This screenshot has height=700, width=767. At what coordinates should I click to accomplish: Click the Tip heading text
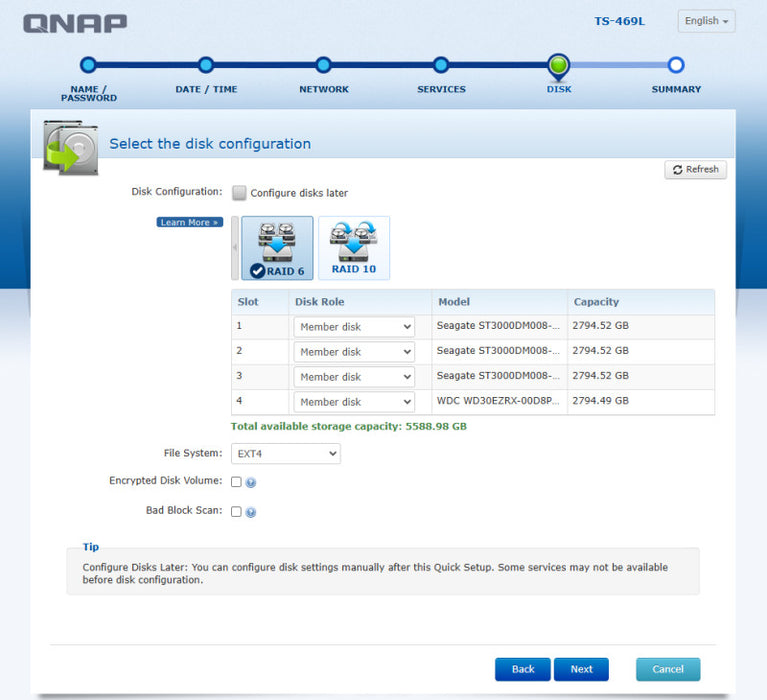90,547
